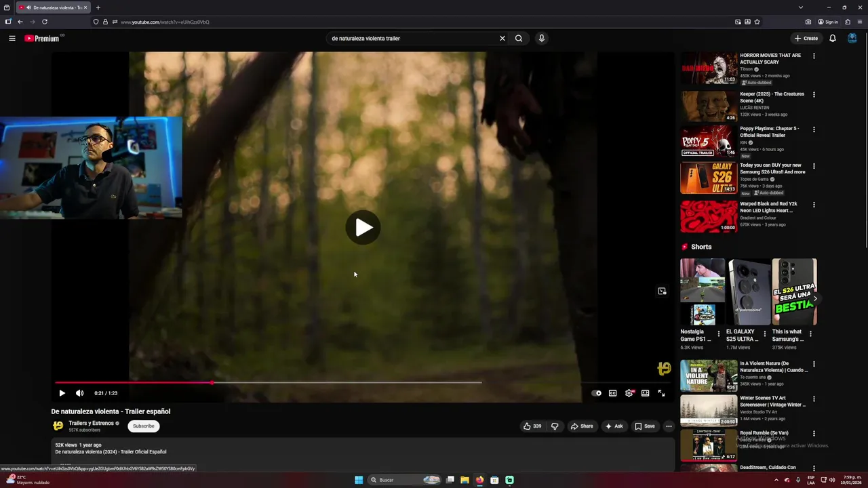Dislike the video
Viewport: 868px width, 488px height.
point(555,426)
